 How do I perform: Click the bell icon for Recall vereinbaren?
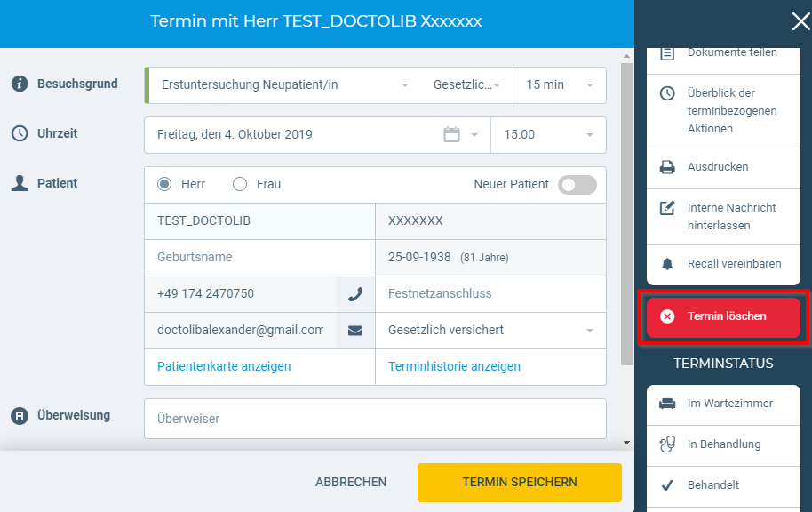coord(667,264)
